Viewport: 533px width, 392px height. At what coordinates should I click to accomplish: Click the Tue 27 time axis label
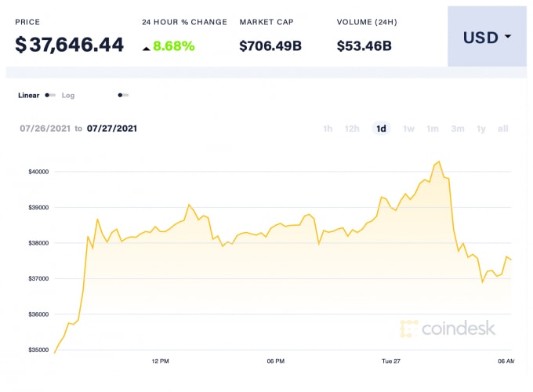click(391, 361)
